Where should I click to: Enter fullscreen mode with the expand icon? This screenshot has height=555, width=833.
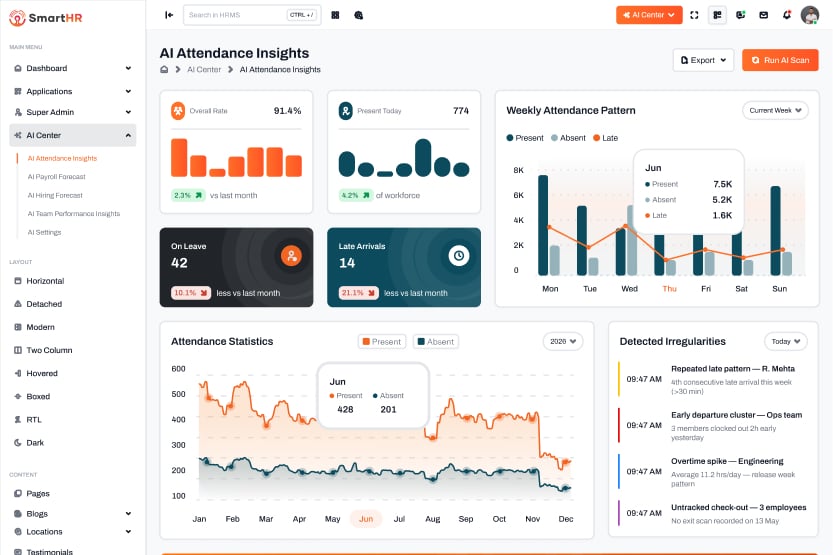[x=694, y=15]
